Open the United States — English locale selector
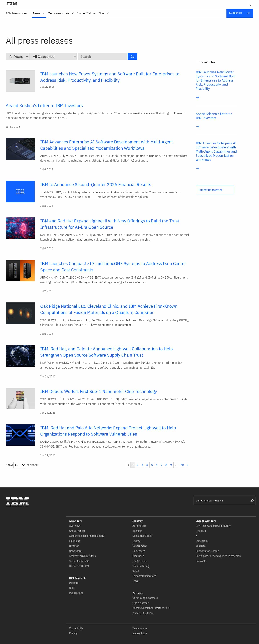 pyautogui.click(x=224, y=501)
